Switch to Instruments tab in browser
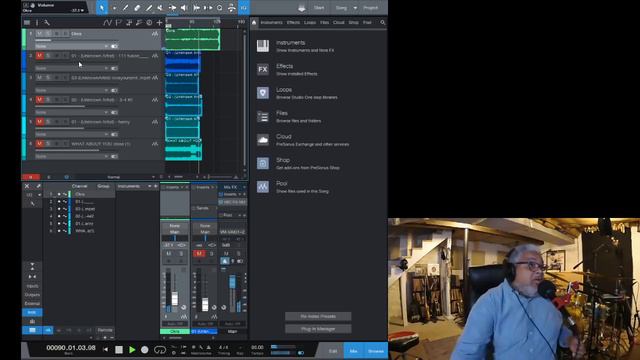The height and width of the screenshot is (360, 640). coord(271,22)
